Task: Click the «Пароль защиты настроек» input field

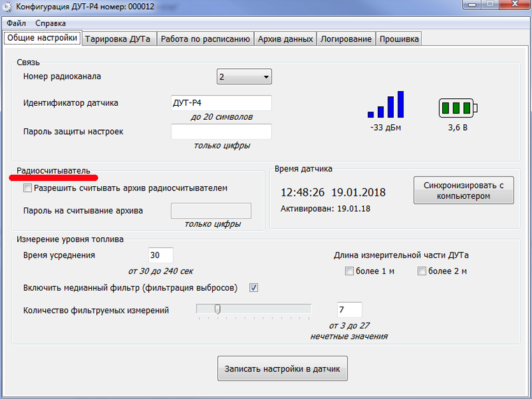Action: click(x=221, y=132)
